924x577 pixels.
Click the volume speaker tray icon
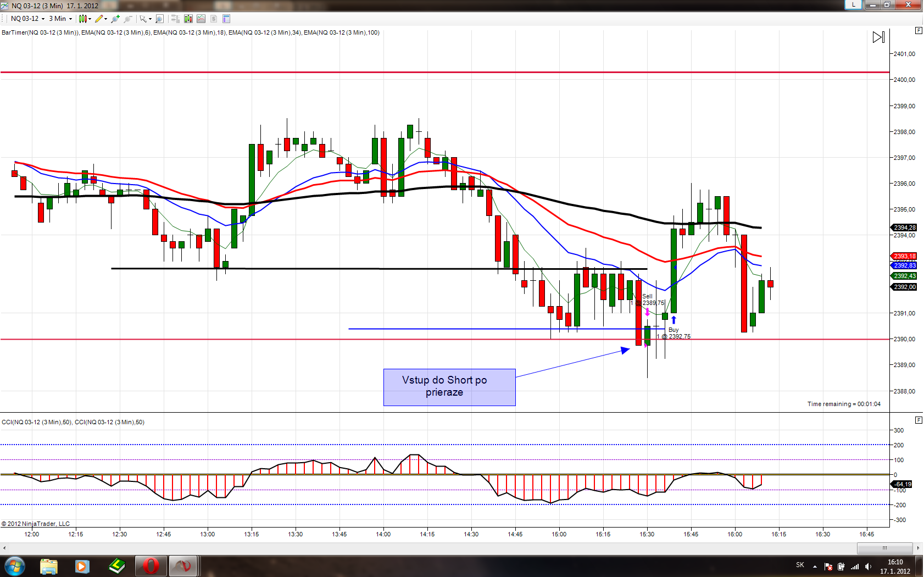point(868,566)
